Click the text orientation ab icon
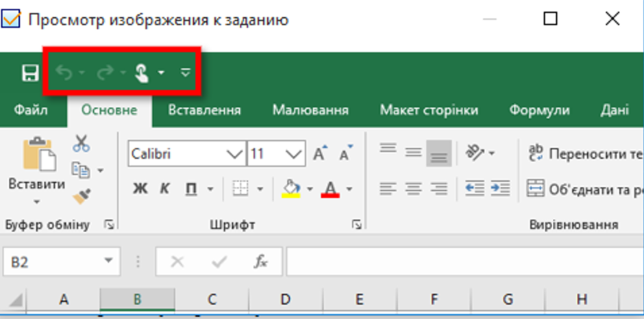This screenshot has height=319, width=644. [x=473, y=153]
